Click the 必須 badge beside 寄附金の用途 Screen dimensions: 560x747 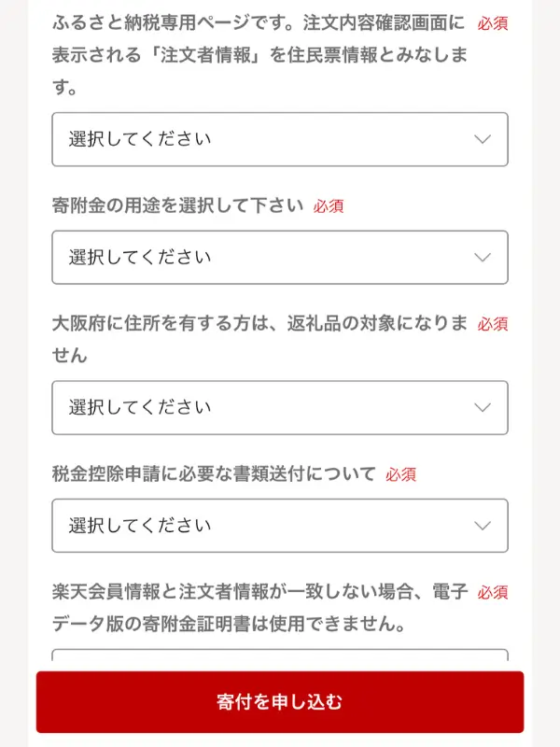(329, 206)
